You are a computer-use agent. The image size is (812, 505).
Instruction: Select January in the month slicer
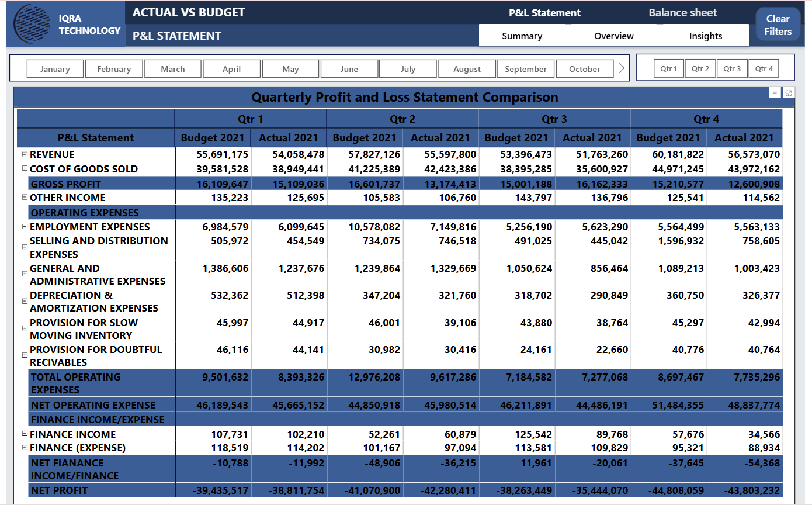55,68
